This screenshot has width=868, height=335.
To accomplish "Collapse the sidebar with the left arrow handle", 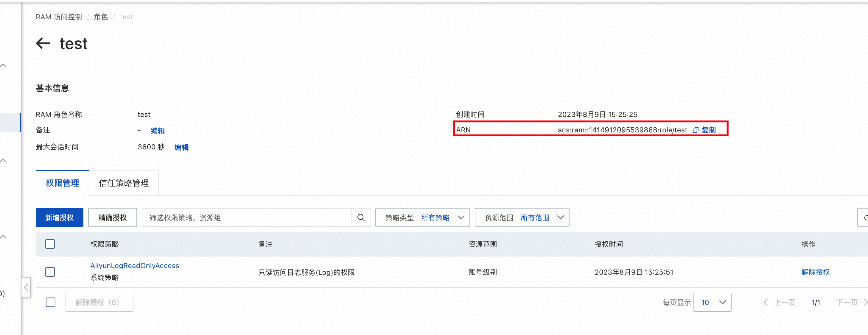I will [x=26, y=287].
